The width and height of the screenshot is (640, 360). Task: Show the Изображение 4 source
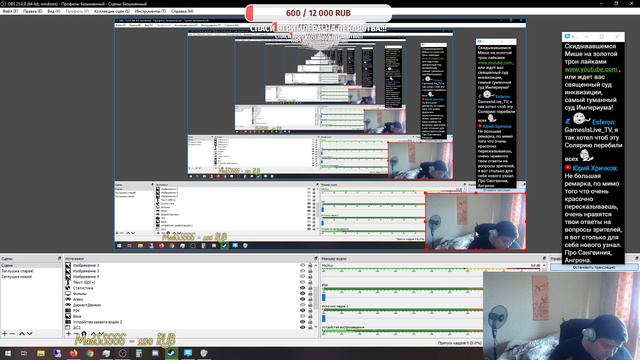[x=302, y=277]
